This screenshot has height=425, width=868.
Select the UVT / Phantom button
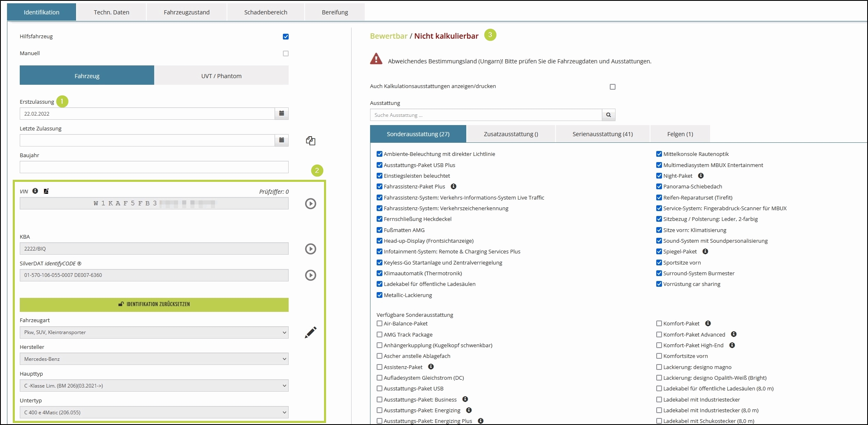(221, 76)
